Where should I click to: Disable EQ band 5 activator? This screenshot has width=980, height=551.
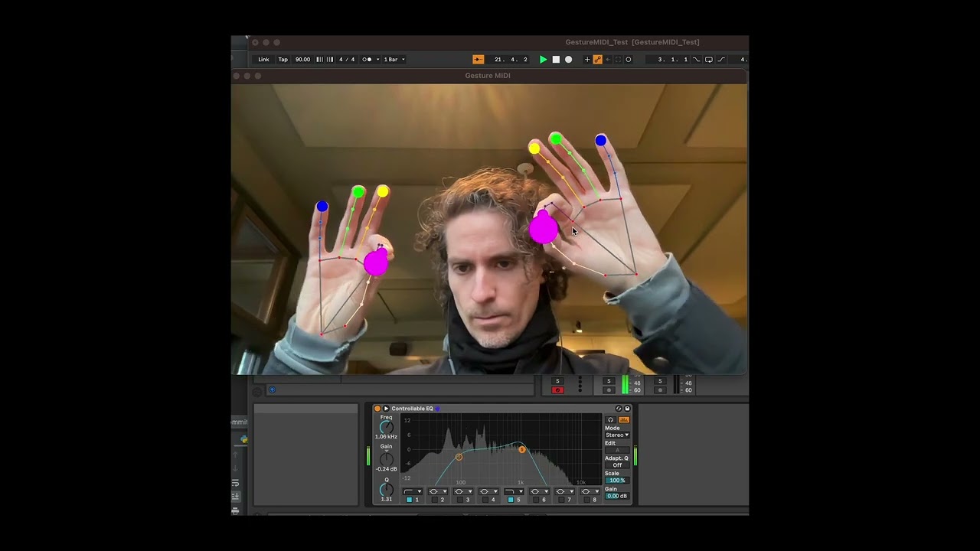[511, 500]
